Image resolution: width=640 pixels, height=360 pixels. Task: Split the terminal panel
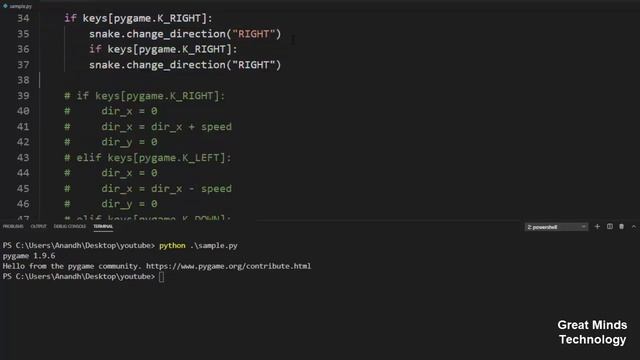pyautogui.click(x=610, y=227)
